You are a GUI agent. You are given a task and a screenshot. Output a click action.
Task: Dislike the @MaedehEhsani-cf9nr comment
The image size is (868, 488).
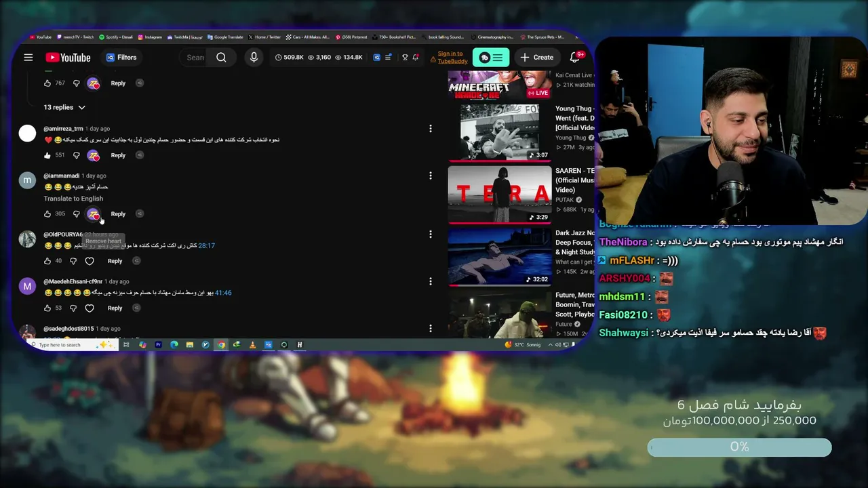(73, 308)
